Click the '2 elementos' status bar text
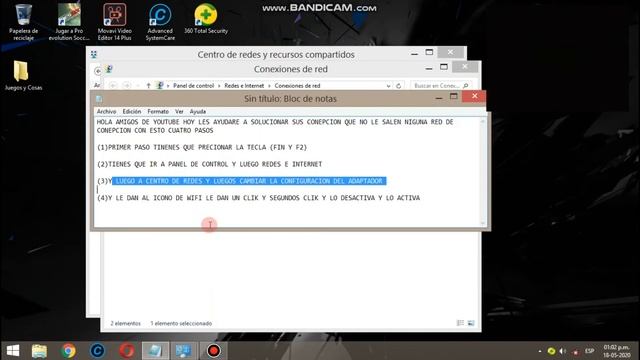Viewport: 640px width, 360px height. tap(125, 323)
